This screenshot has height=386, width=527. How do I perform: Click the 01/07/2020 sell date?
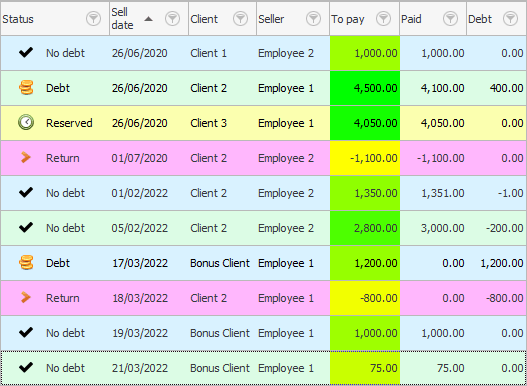click(x=139, y=158)
